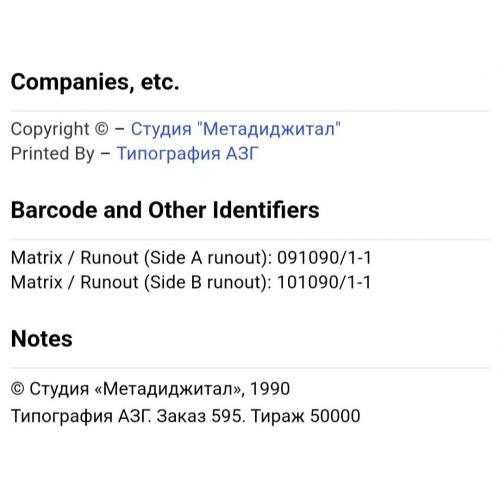Click the 101090/1-1 matrix value
The height and width of the screenshot is (500, 500).
point(324,282)
